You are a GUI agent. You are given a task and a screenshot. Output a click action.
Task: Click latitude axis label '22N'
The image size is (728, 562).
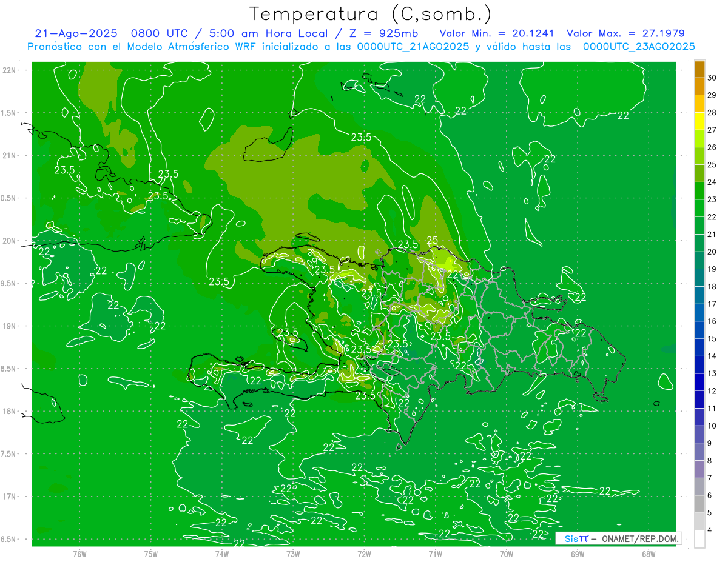pyautogui.click(x=10, y=70)
